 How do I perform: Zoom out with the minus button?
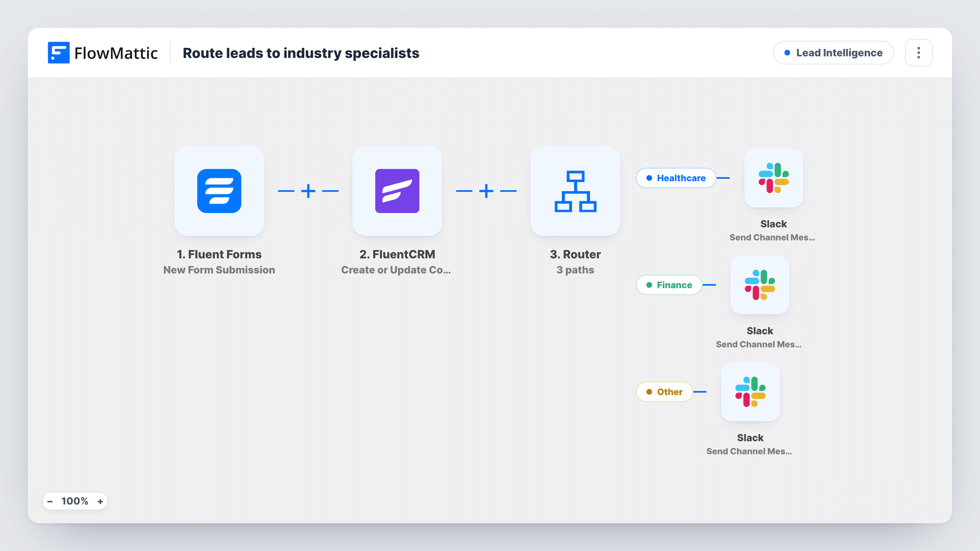click(x=50, y=501)
